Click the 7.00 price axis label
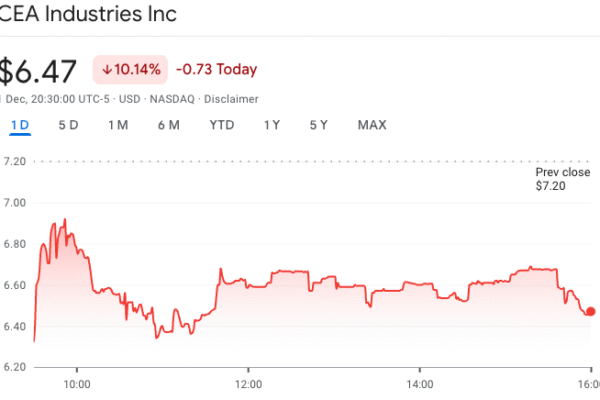 15,202
